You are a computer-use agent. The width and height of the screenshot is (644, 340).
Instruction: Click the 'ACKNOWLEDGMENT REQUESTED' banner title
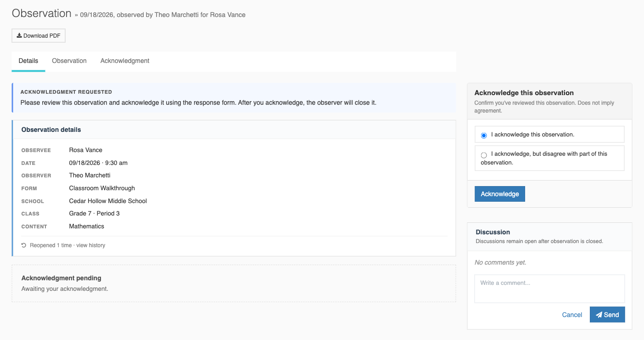coord(66,92)
